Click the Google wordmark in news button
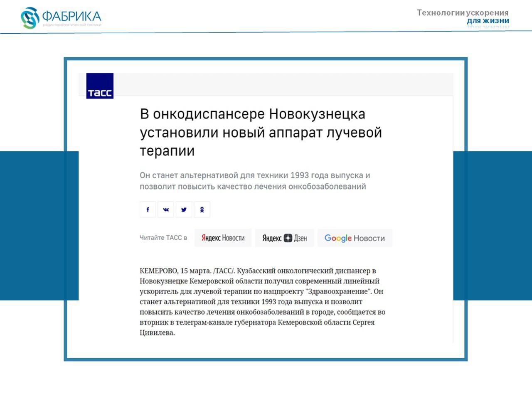This screenshot has width=532, height=399. tap(338, 238)
